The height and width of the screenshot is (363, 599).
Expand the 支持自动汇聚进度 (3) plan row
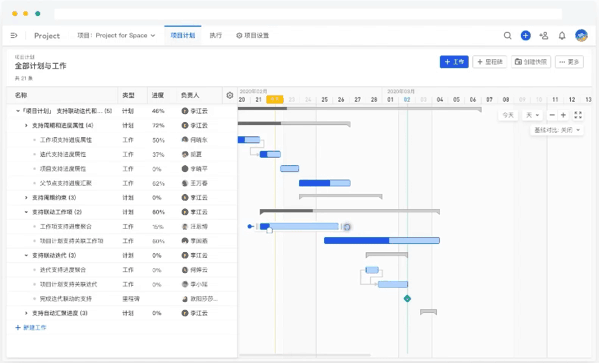pos(26,313)
